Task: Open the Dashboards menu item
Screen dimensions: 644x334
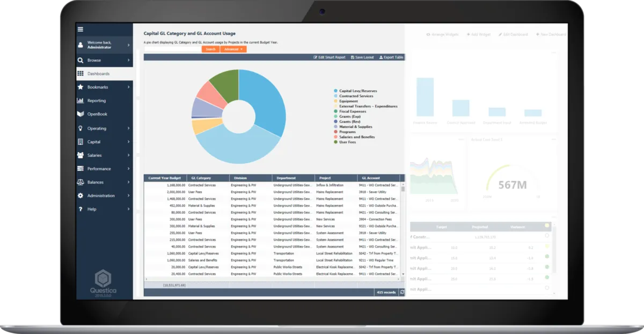Action: point(105,74)
